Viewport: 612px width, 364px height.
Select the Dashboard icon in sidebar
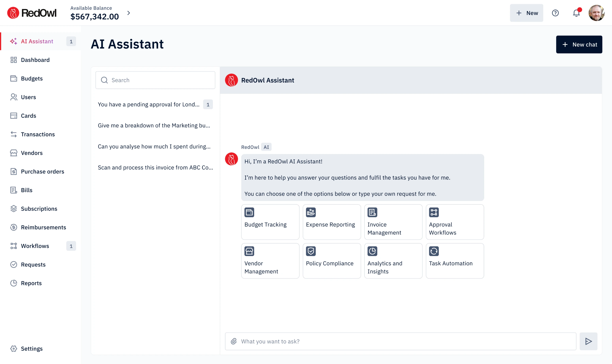[14, 60]
